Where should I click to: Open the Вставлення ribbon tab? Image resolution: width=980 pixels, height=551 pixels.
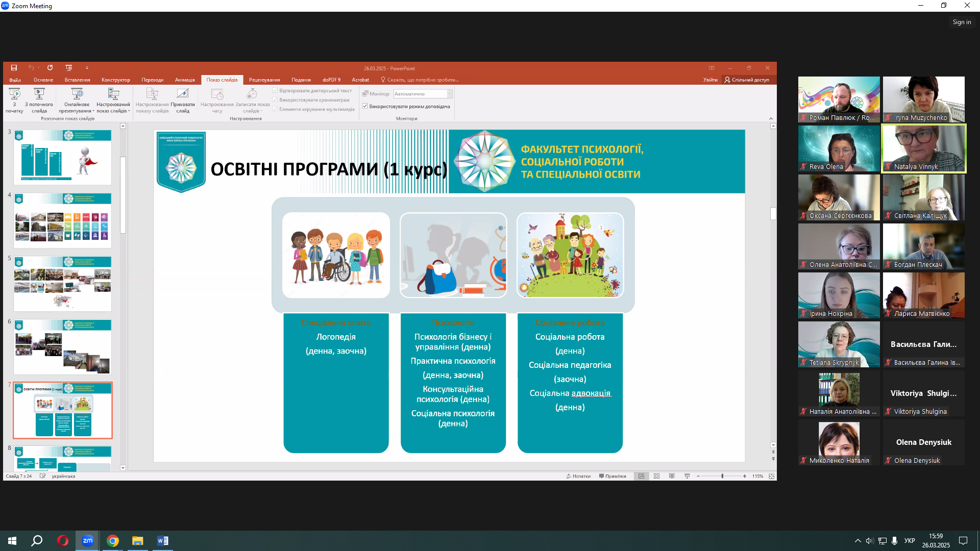77,80
